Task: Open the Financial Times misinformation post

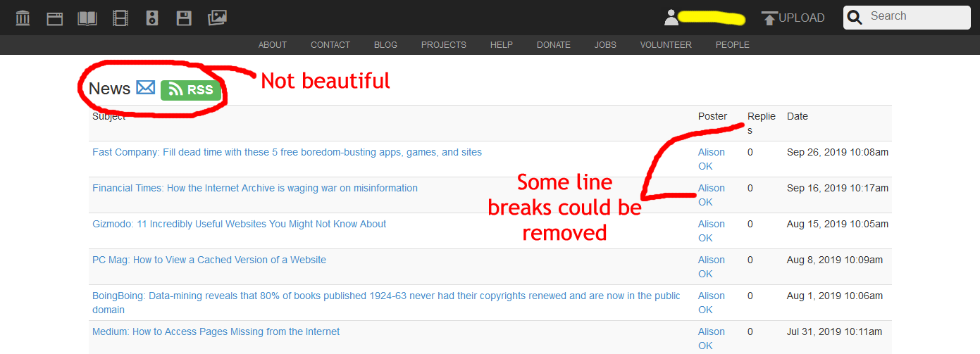Action: [255, 188]
